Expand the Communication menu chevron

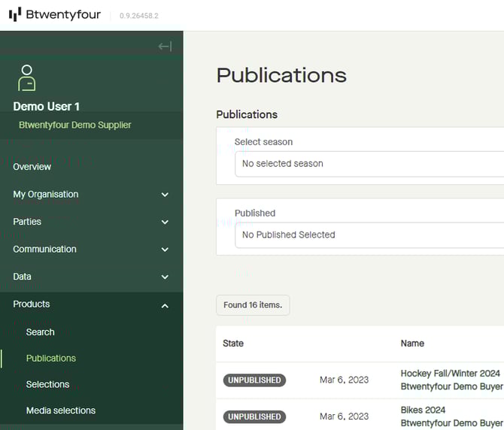tap(165, 250)
